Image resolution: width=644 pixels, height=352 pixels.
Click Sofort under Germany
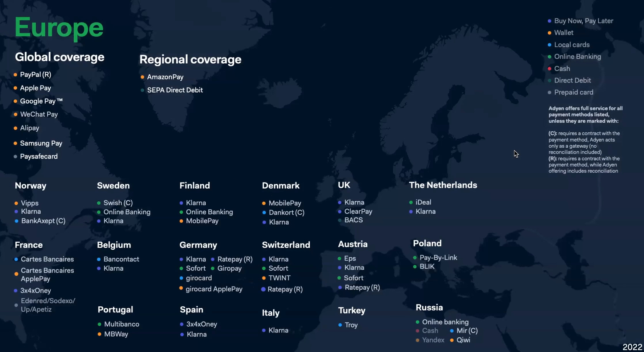[196, 268]
